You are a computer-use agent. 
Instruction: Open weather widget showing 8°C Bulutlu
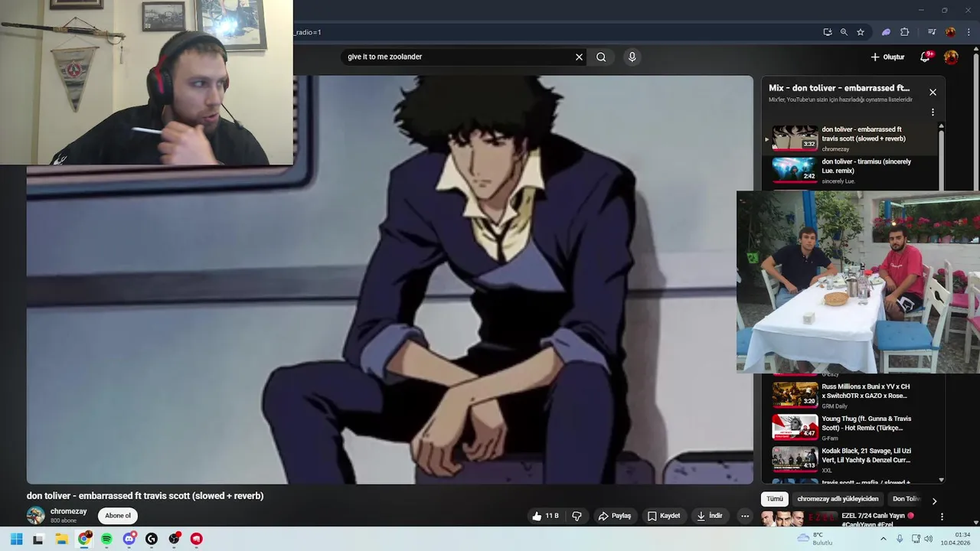point(815,539)
